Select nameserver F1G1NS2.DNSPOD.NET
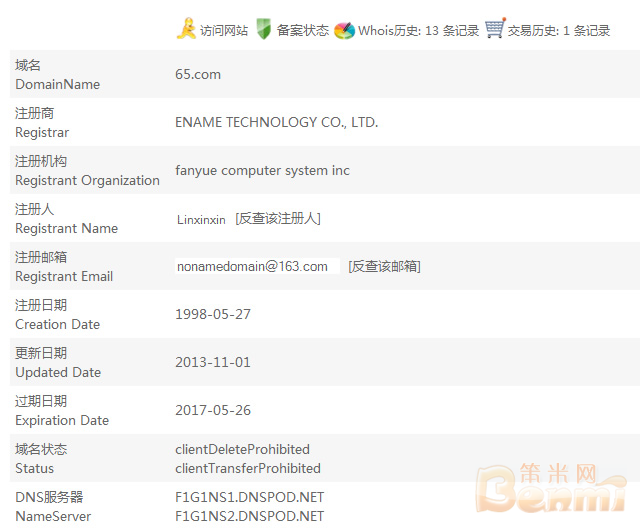The width and height of the screenshot is (640, 531). point(249,516)
